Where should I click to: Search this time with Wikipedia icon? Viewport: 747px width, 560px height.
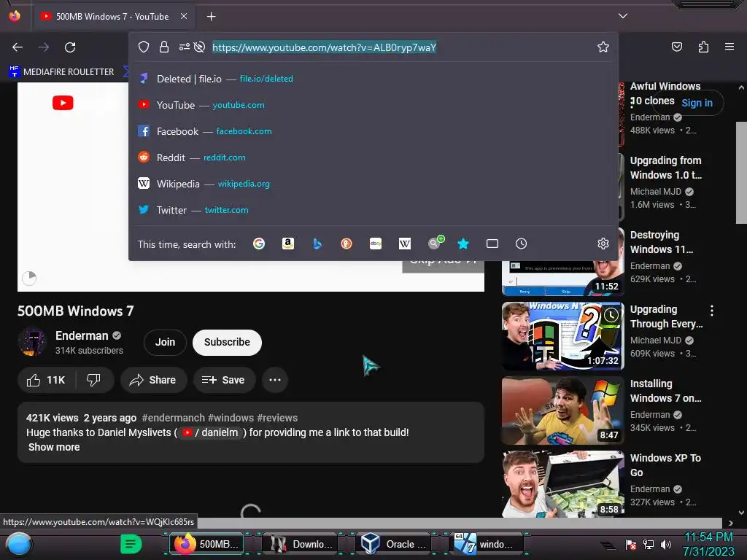coord(404,244)
